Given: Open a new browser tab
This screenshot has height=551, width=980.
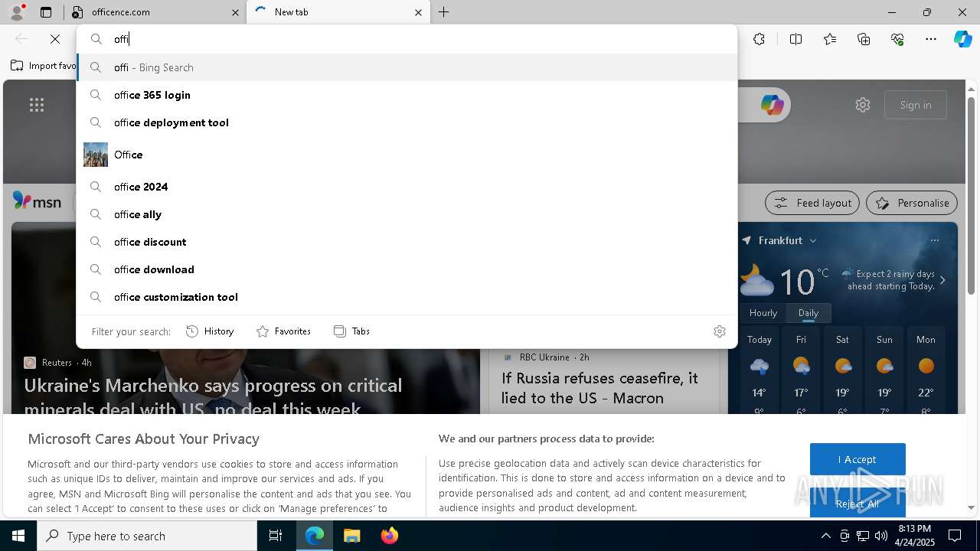Looking at the screenshot, I should (444, 12).
